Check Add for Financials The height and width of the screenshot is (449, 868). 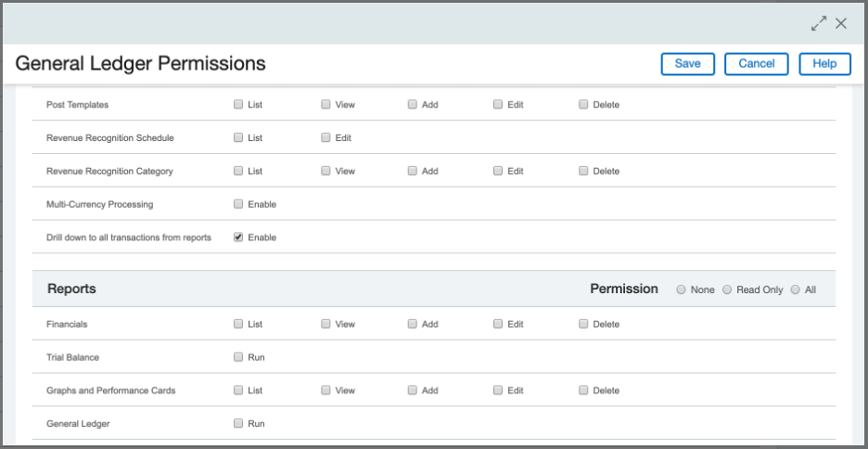tap(412, 325)
